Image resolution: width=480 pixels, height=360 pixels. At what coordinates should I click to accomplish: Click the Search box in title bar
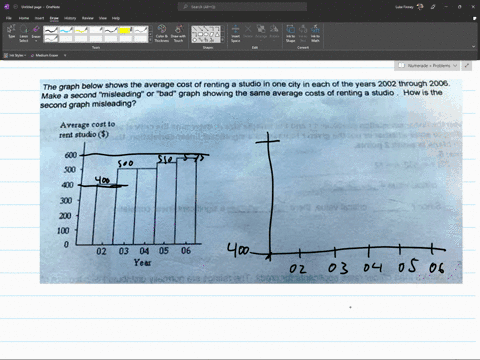tap(242, 7)
